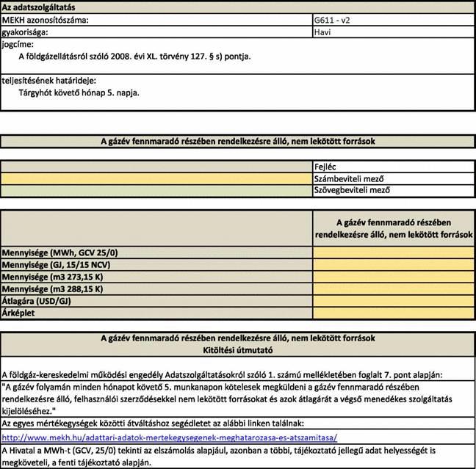Select the grey Fejléc legend color cell
The image size is (476, 469).
tap(156, 167)
